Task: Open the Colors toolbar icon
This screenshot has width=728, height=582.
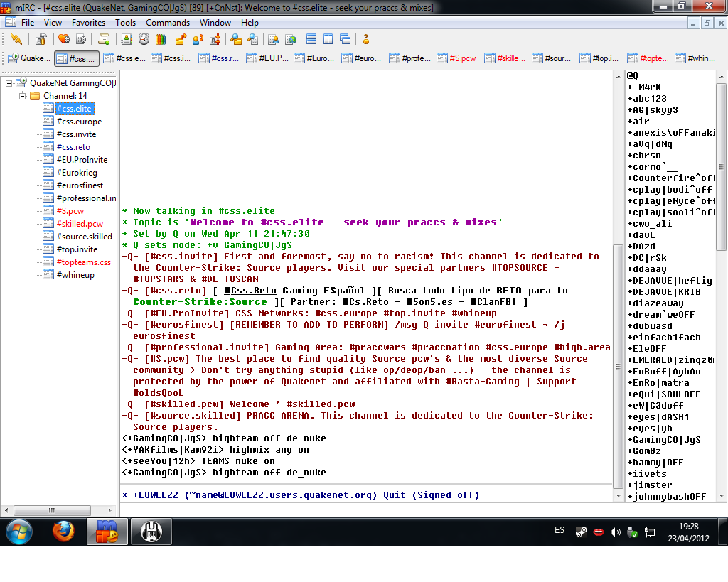Action: click(161, 40)
